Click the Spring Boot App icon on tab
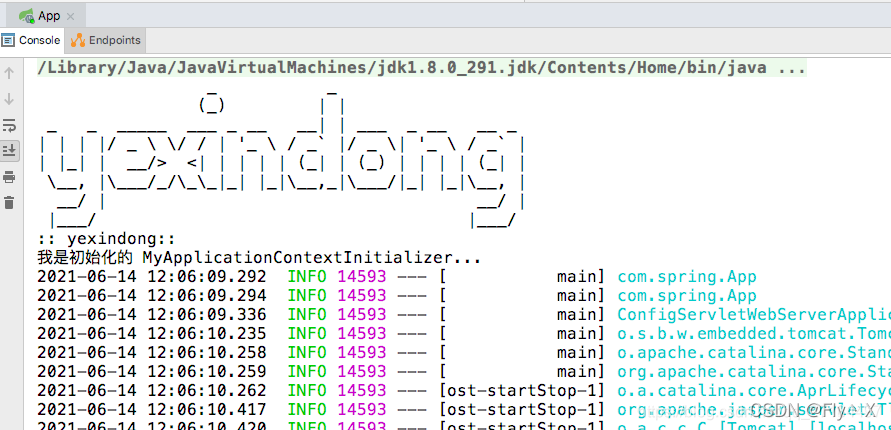 26,16
